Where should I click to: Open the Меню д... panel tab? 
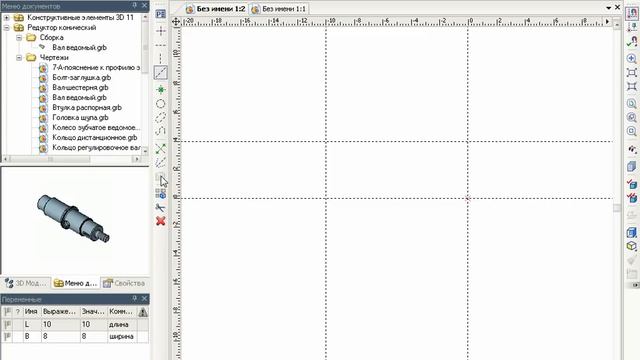(x=76, y=283)
